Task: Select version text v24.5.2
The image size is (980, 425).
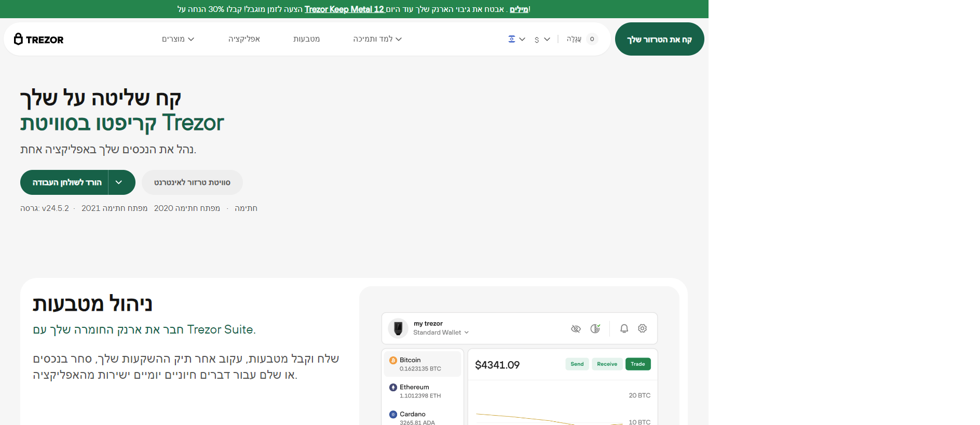Action: [56, 208]
